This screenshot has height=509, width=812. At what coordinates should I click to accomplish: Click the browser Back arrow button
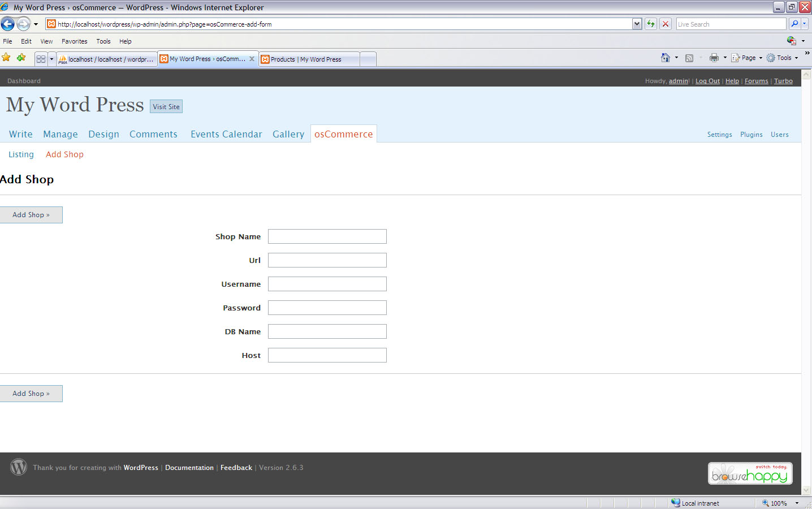(x=8, y=24)
